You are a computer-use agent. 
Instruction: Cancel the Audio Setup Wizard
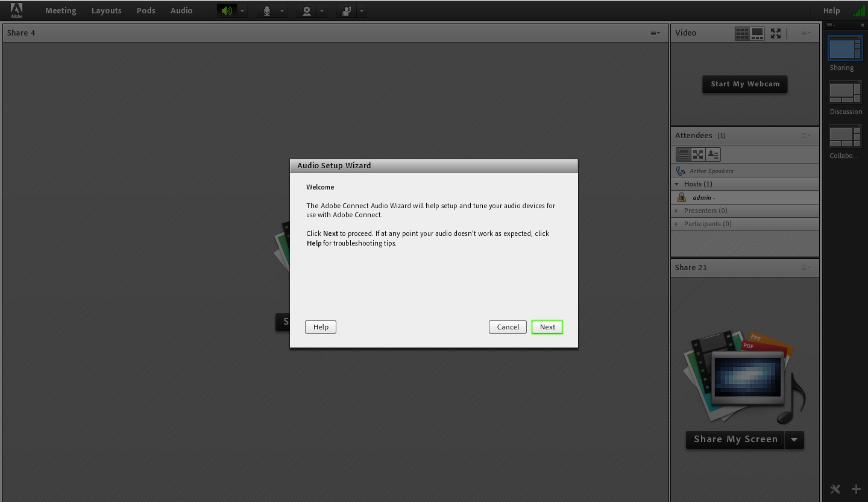coord(508,327)
